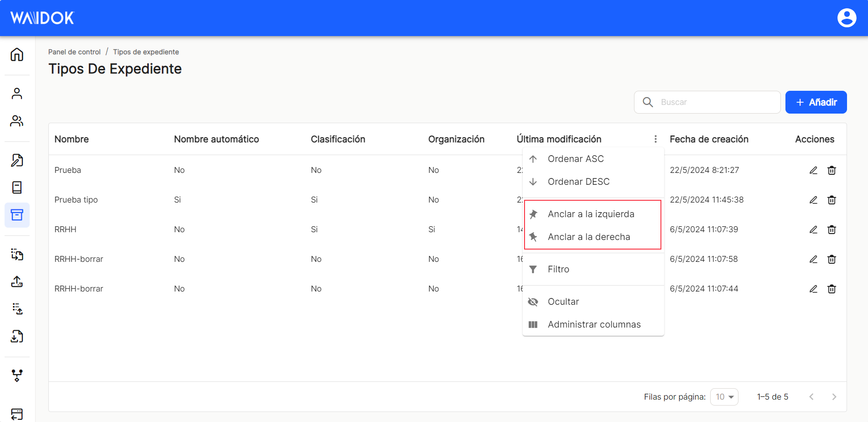The height and width of the screenshot is (422, 868).
Task: Click the Añadir button
Action: [x=816, y=102]
